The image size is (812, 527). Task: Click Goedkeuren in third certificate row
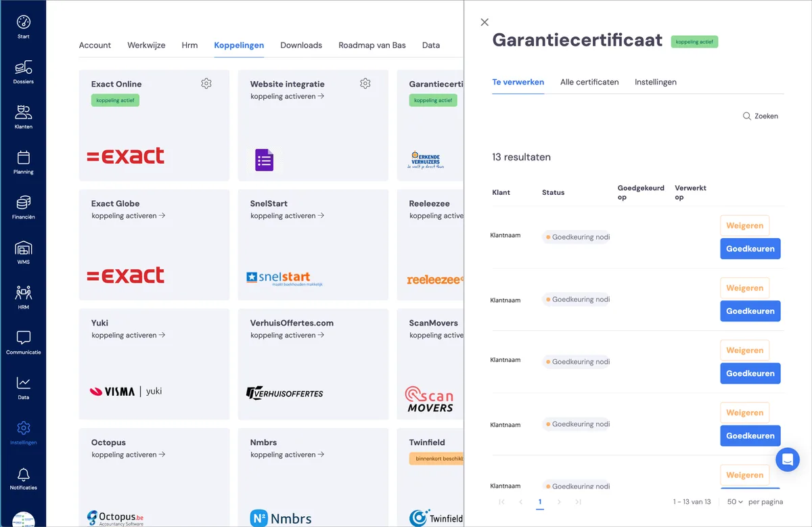point(750,373)
